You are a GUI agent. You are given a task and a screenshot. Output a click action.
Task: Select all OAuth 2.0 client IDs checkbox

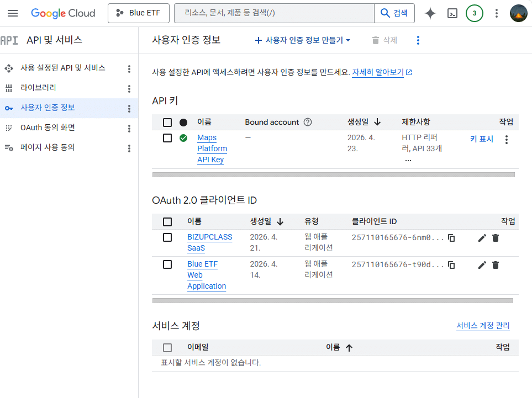(167, 221)
